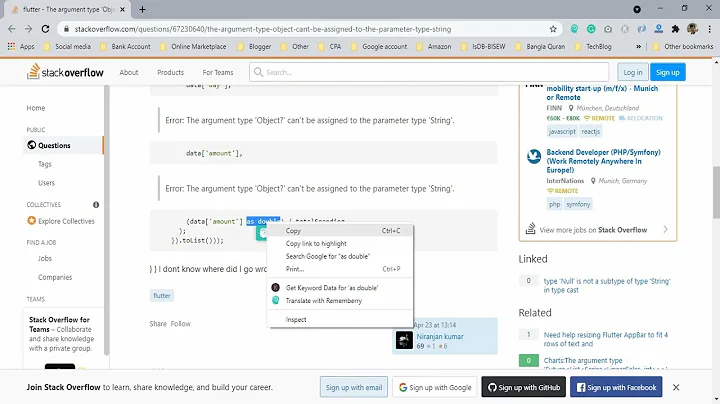Click the Stack Overflow logo

point(65,72)
